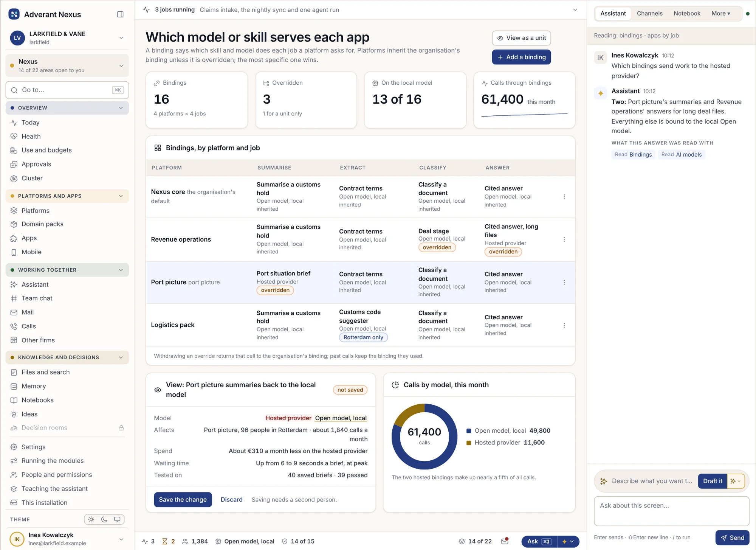The height and width of the screenshot is (550, 756).
Task: Open the Draft it options dropdown
Action: point(736,481)
